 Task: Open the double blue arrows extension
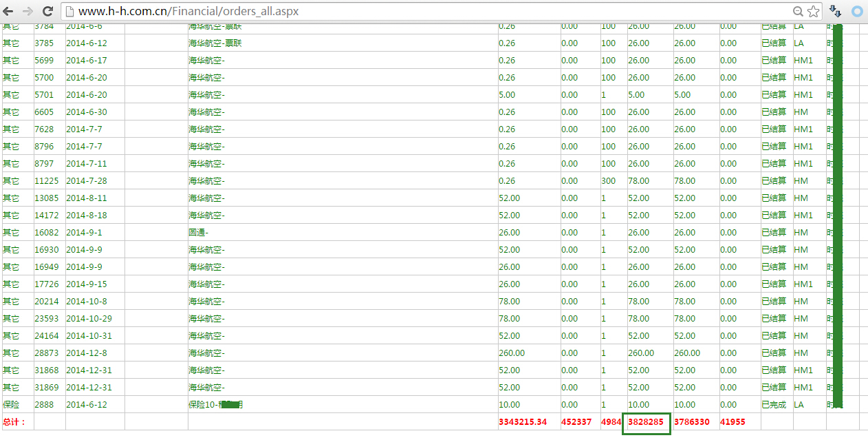point(835,11)
